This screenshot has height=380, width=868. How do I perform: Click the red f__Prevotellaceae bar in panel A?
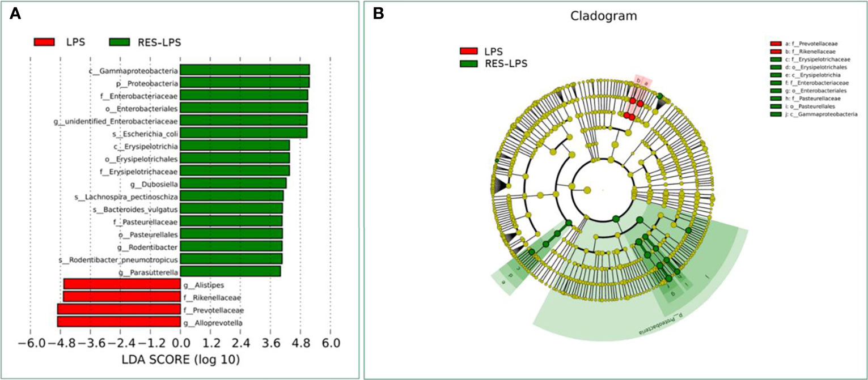point(119,309)
